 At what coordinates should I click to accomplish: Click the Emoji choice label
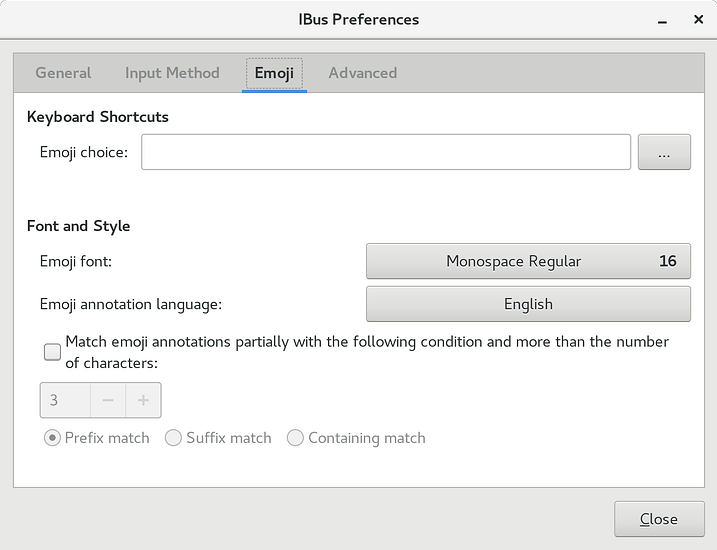click(x=84, y=152)
